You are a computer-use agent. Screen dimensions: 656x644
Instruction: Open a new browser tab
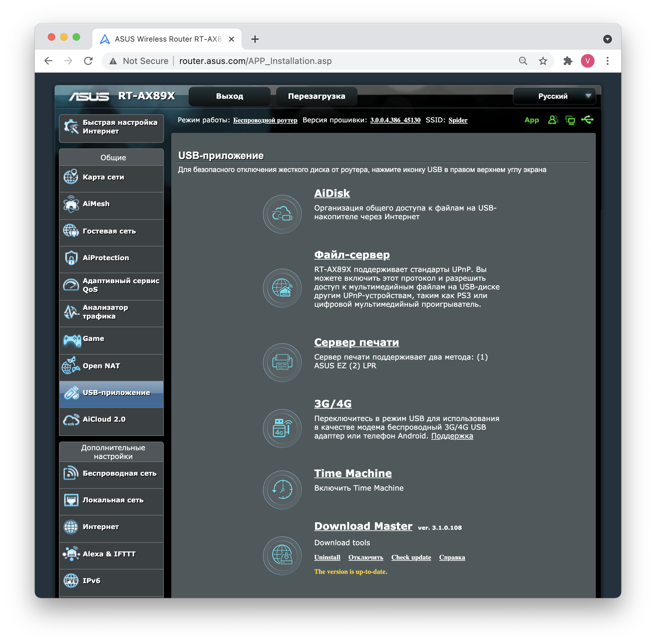point(255,39)
